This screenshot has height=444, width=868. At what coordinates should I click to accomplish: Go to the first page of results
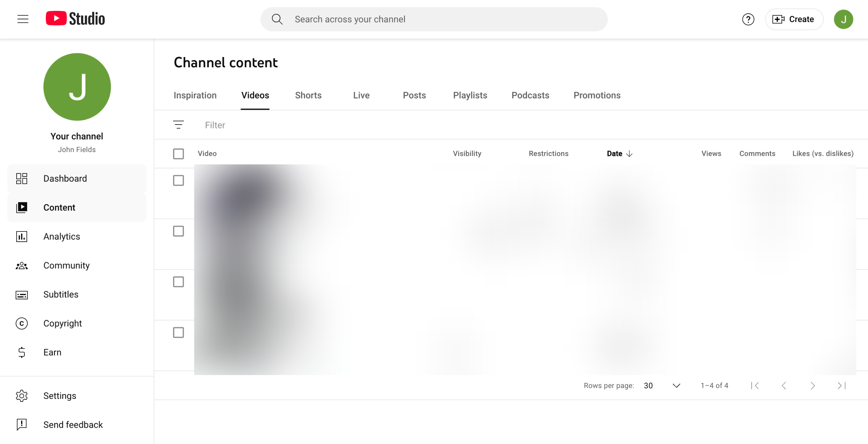(x=755, y=386)
